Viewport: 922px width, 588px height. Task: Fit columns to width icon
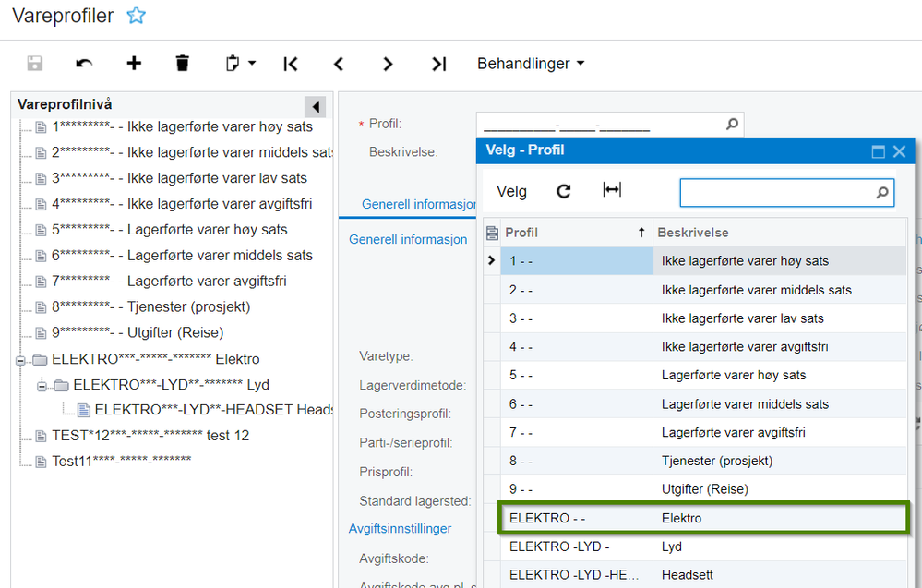tap(612, 190)
